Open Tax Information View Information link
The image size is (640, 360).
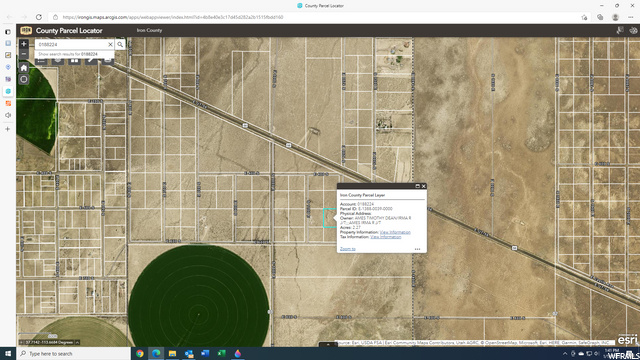point(386,237)
